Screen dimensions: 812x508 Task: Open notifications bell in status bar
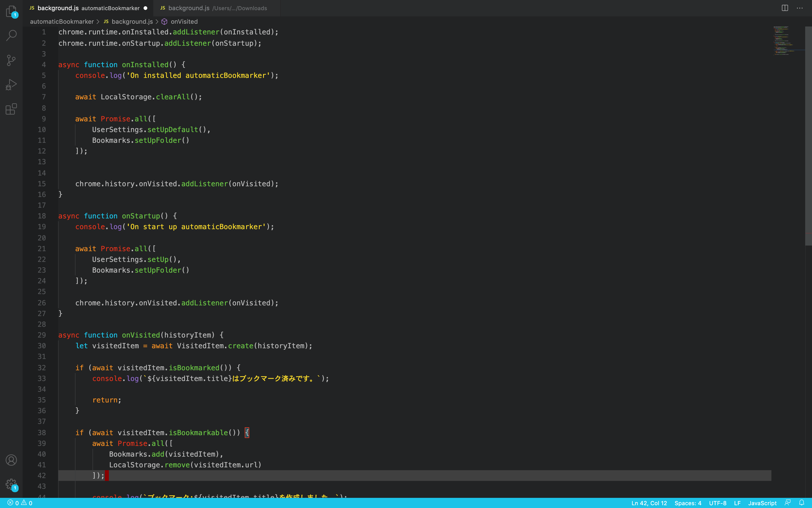[802, 503]
